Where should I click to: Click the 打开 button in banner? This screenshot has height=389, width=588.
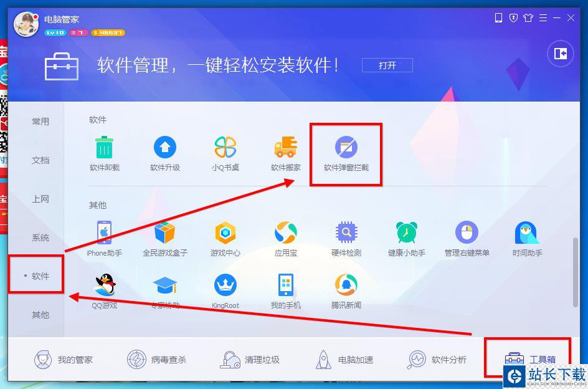(x=387, y=65)
